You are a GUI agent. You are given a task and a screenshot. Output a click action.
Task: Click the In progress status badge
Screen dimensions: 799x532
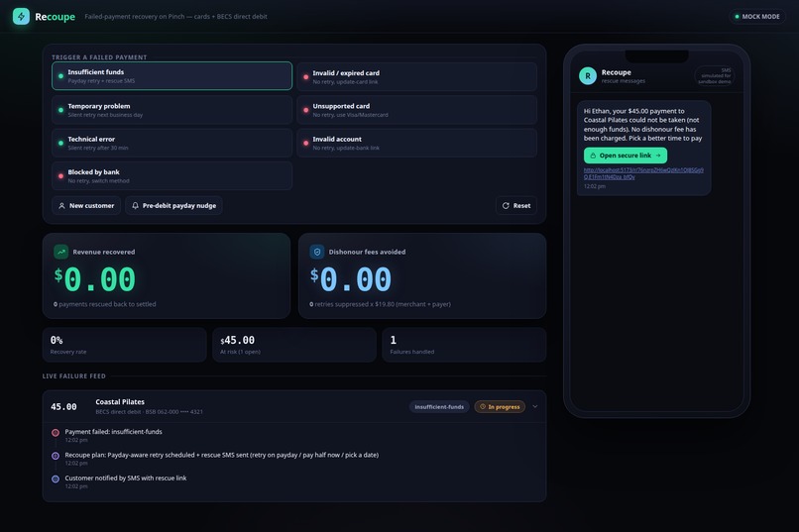[500, 407]
